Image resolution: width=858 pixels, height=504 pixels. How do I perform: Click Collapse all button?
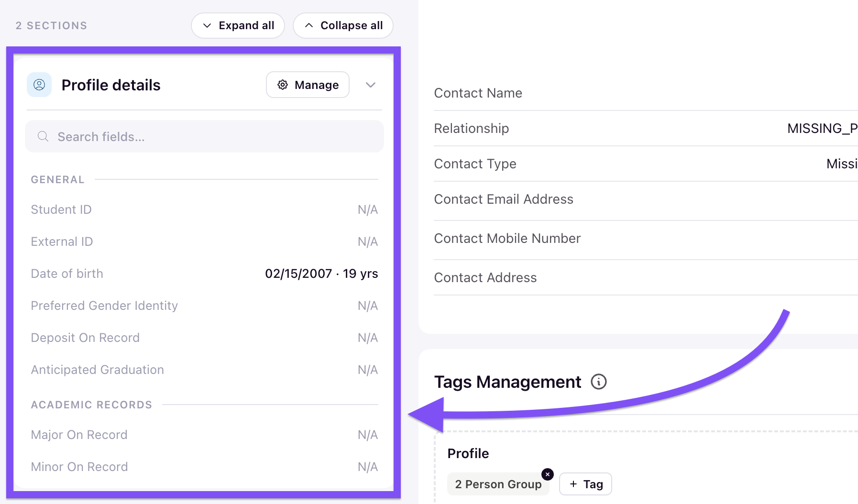coord(343,25)
